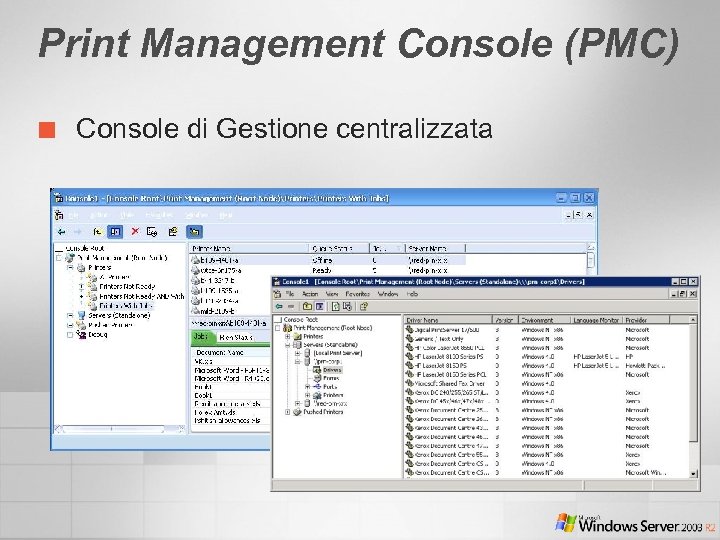The image size is (720, 540).
Task: Click Help icon in rear console toolbar
Action: (x=173, y=232)
